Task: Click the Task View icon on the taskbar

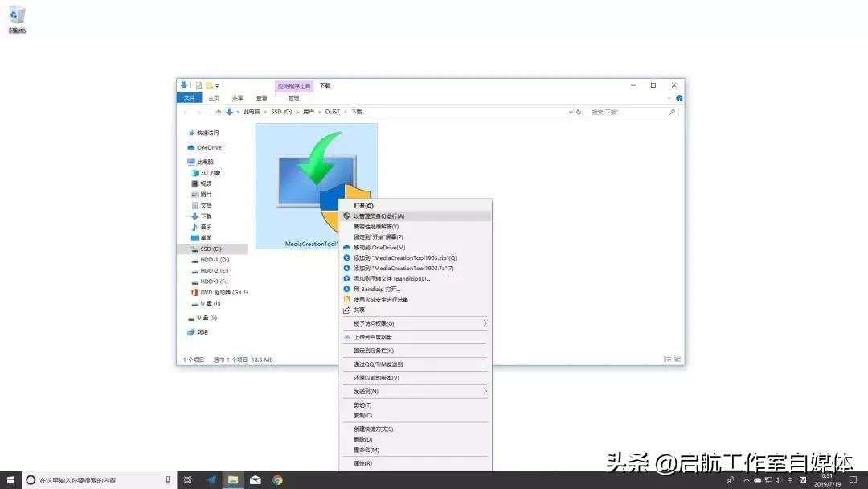Action: click(x=188, y=480)
